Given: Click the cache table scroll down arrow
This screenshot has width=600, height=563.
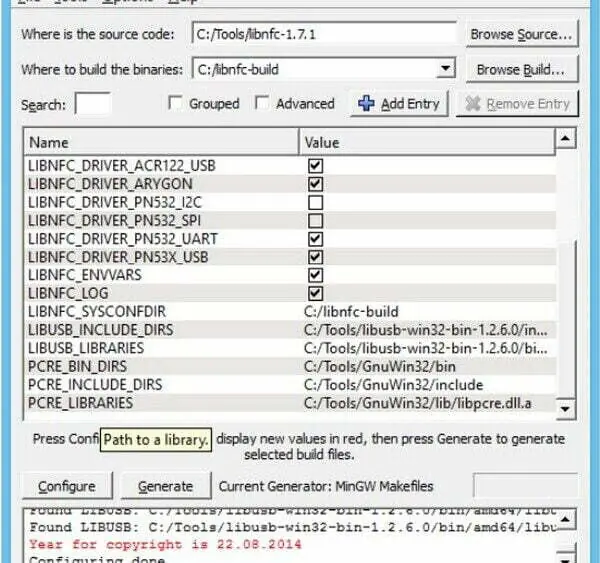Looking at the screenshot, I should (x=566, y=409).
